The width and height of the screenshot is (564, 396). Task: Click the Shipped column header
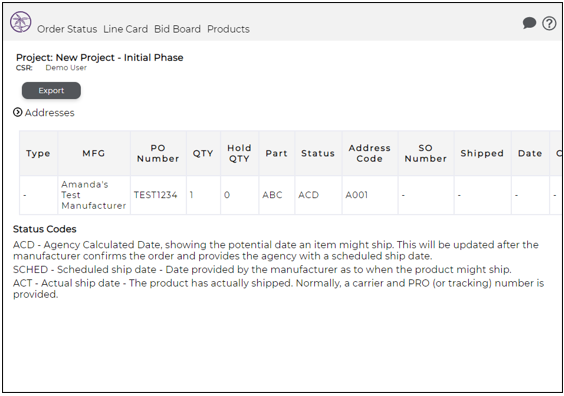482,153
